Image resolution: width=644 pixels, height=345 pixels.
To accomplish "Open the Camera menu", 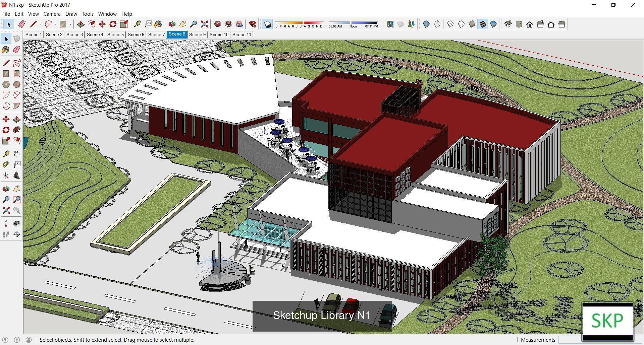I will pyautogui.click(x=52, y=14).
